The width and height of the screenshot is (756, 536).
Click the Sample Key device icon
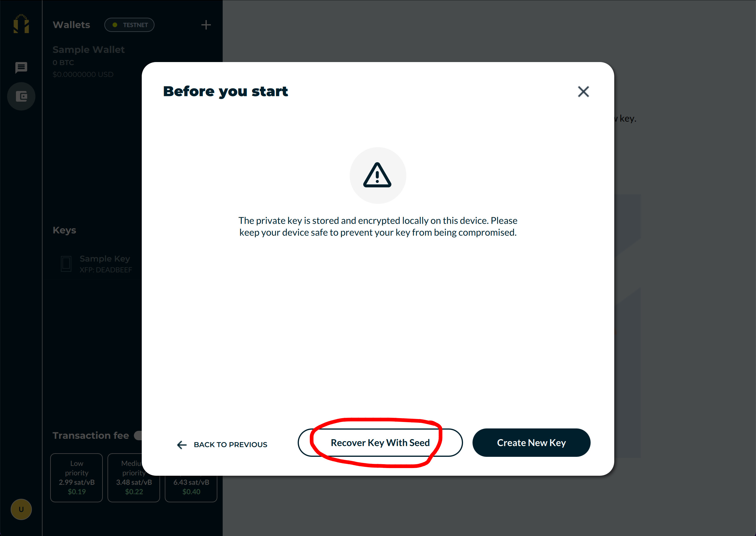(x=66, y=264)
